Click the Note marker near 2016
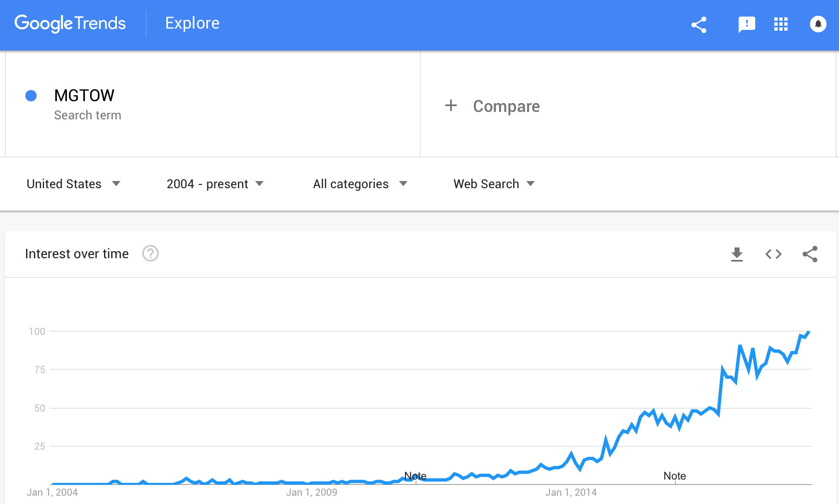 pyautogui.click(x=674, y=476)
